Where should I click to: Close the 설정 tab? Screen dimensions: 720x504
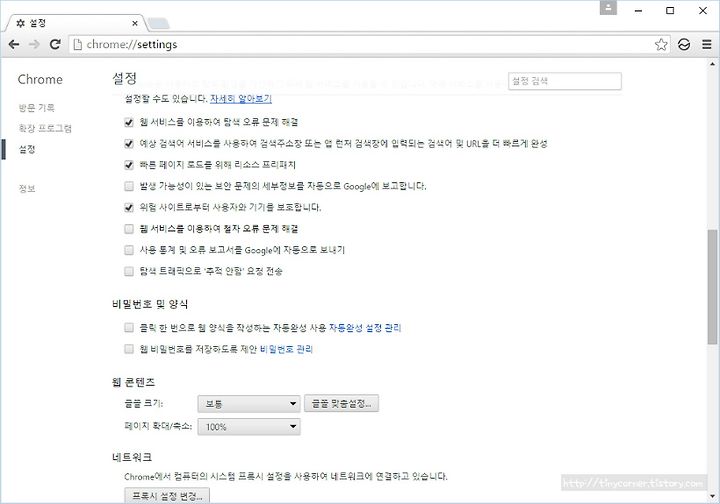[x=135, y=23]
